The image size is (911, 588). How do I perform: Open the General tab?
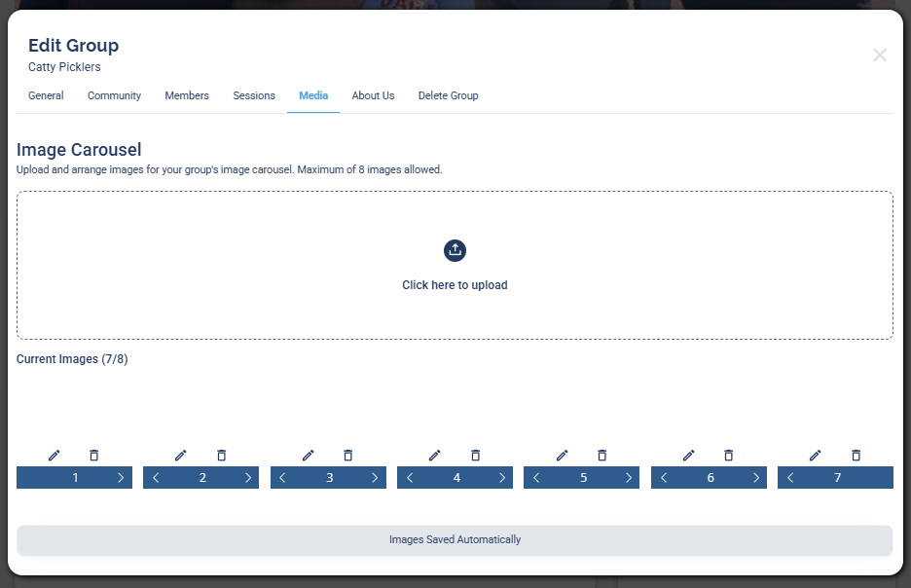[x=46, y=95]
